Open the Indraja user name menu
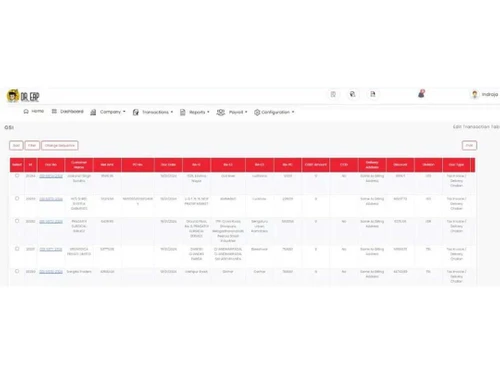Image resolution: width=500 pixels, height=375 pixels. click(490, 94)
